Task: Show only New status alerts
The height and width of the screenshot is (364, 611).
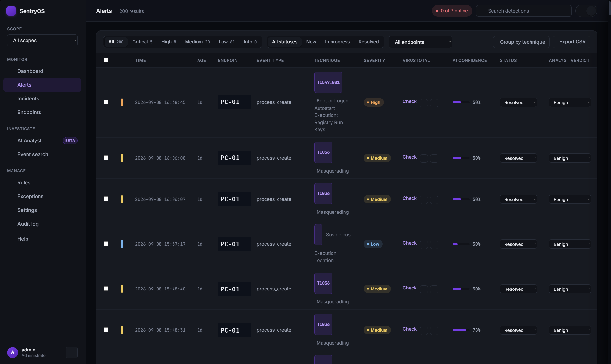Action: tap(311, 42)
